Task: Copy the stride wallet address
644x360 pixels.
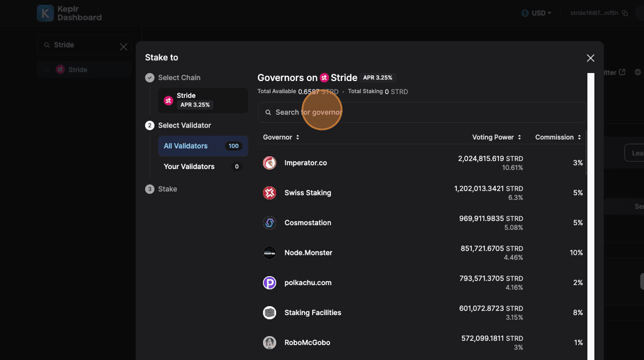Action: click(x=624, y=13)
